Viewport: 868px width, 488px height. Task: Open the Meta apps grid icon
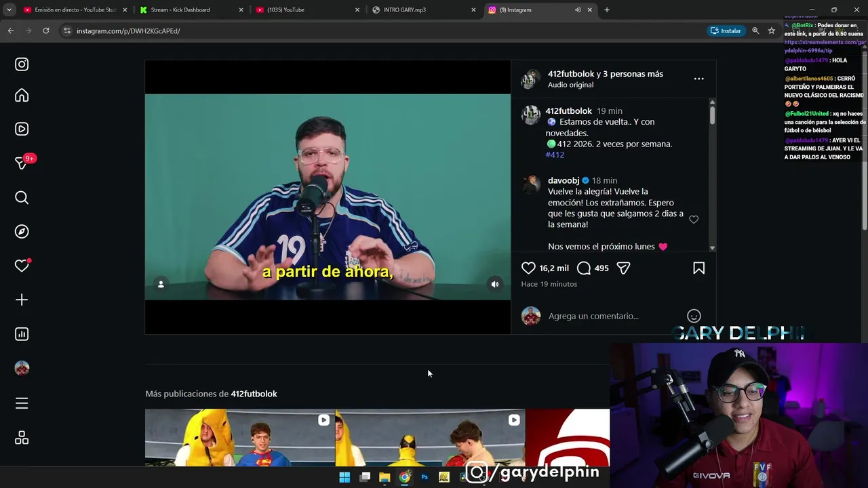(22, 438)
